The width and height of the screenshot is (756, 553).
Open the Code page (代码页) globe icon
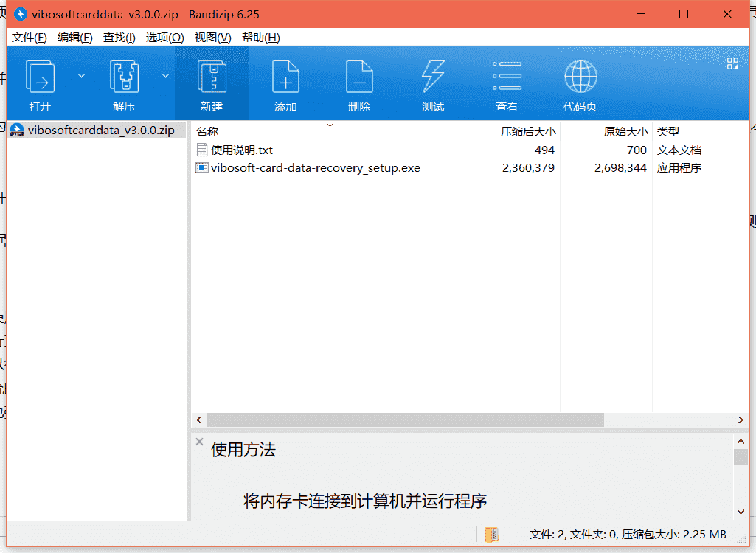580,76
